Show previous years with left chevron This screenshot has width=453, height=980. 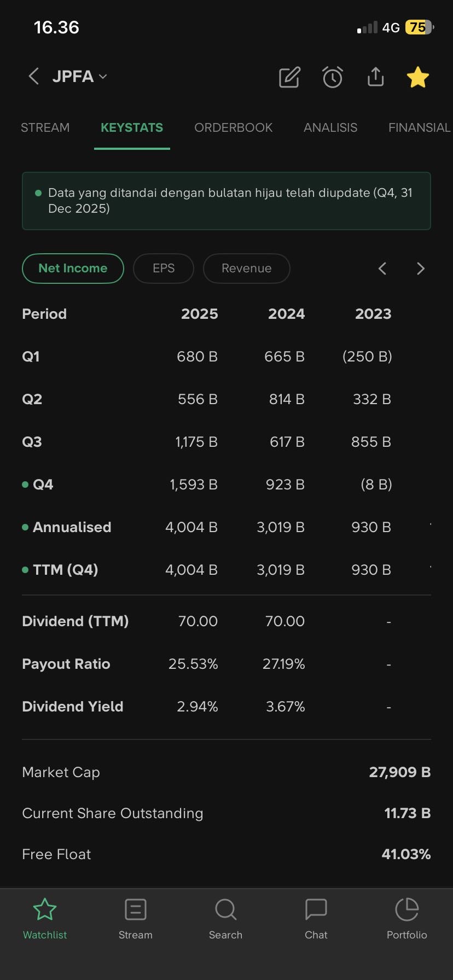click(x=382, y=269)
